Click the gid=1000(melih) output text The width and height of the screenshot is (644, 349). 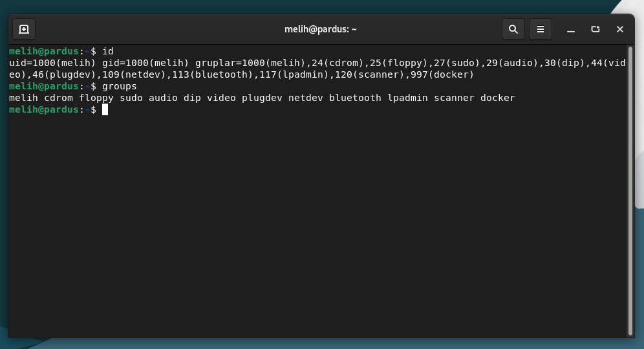click(x=145, y=63)
